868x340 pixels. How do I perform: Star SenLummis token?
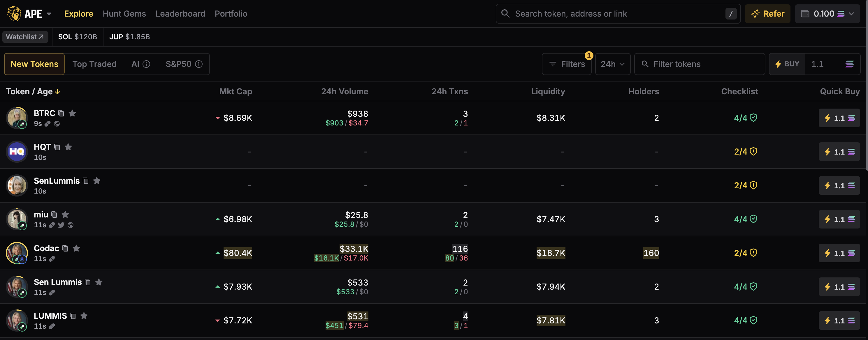tap(97, 181)
